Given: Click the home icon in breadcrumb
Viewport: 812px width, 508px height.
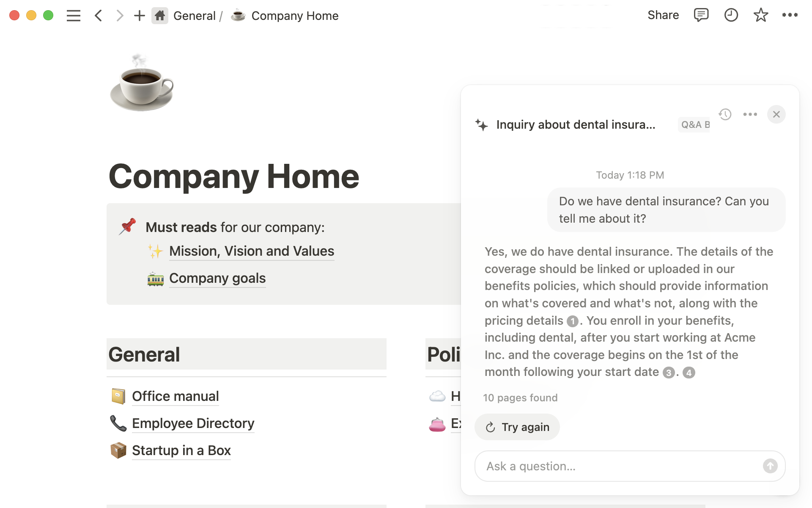Looking at the screenshot, I should 162,16.
